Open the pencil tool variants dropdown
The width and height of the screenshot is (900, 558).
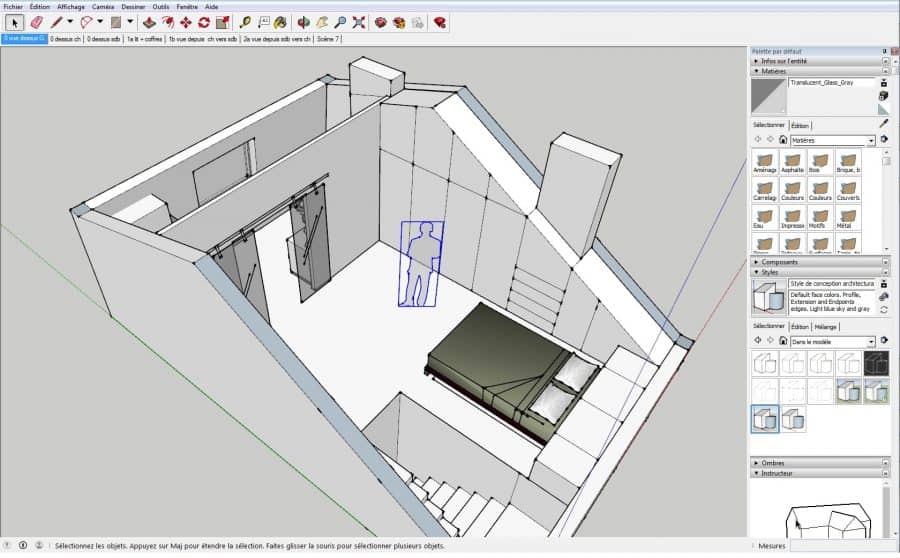[x=70, y=22]
